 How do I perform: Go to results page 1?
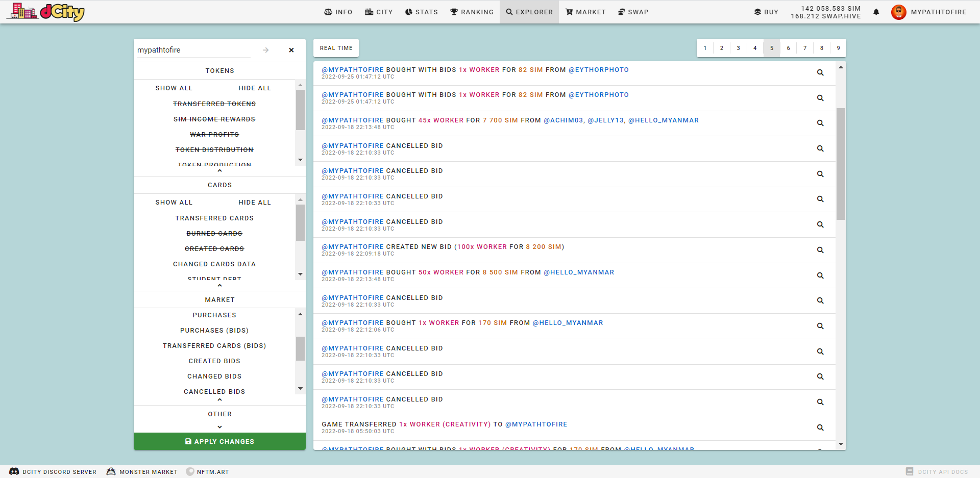pos(705,48)
